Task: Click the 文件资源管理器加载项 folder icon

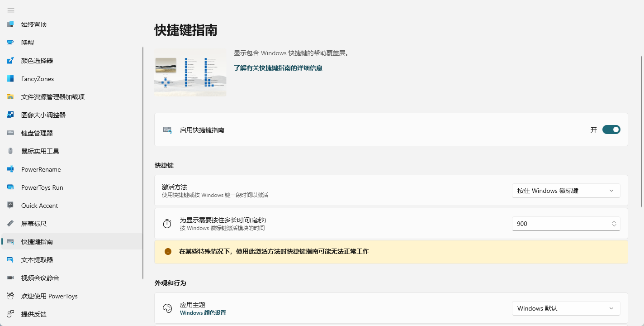Action: click(11, 97)
